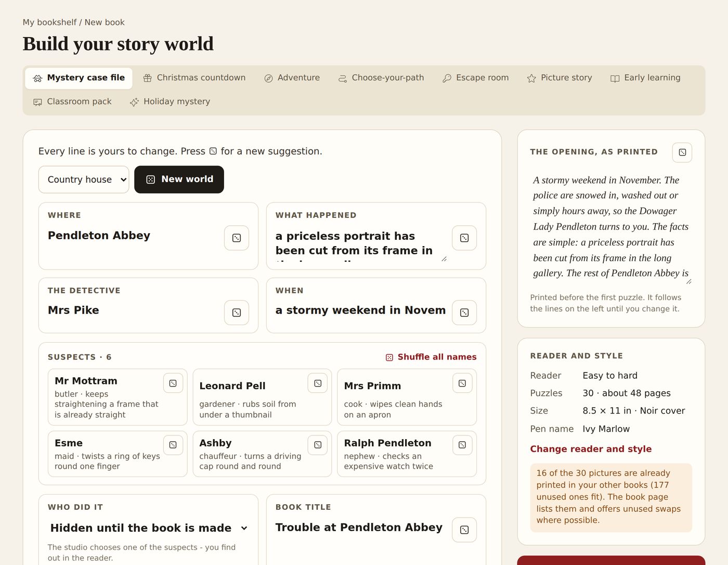
Task: Generate a New world
Action: pyautogui.click(x=179, y=179)
